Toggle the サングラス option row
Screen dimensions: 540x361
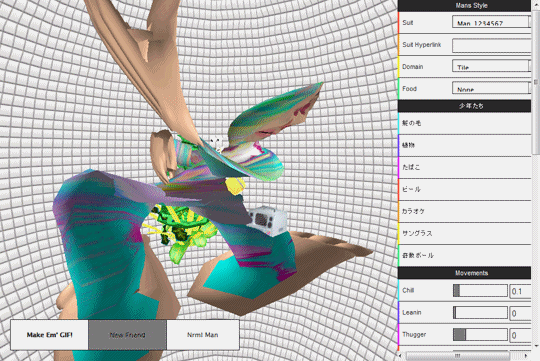click(x=465, y=234)
